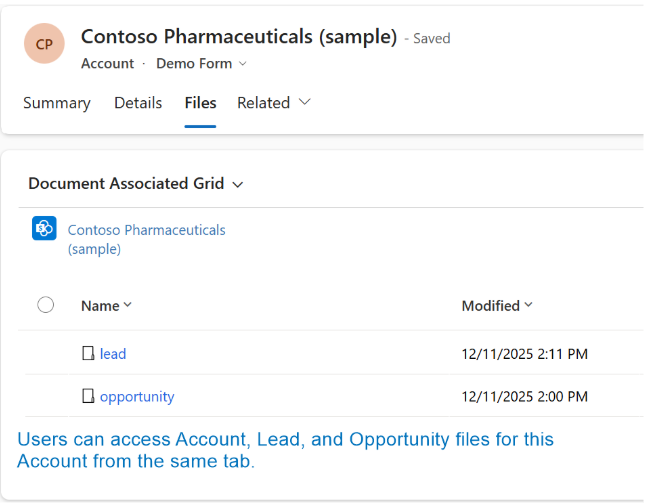Click the opportunity row modified date
The image size is (645, 504).
[x=524, y=397]
